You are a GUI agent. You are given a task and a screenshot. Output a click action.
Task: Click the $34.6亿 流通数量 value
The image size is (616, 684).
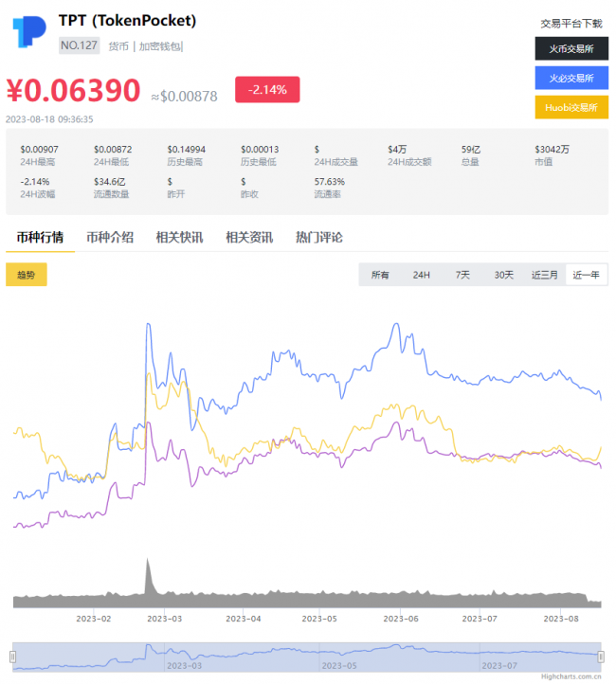pos(110,182)
